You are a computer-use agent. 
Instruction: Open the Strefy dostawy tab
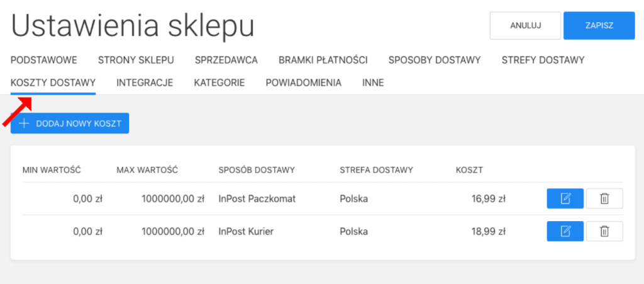tap(543, 60)
